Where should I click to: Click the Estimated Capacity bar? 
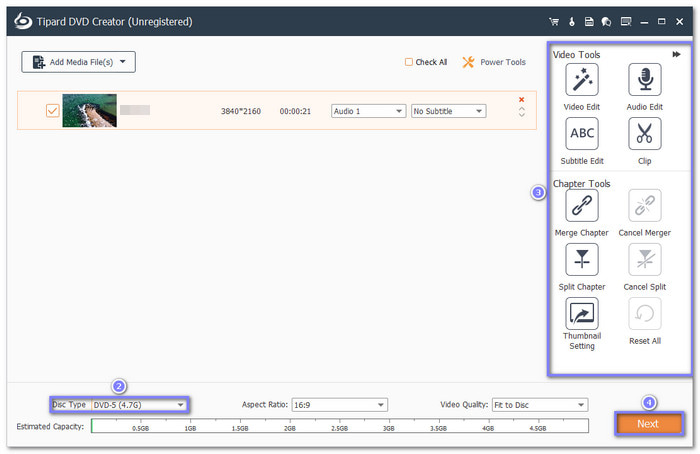340,426
